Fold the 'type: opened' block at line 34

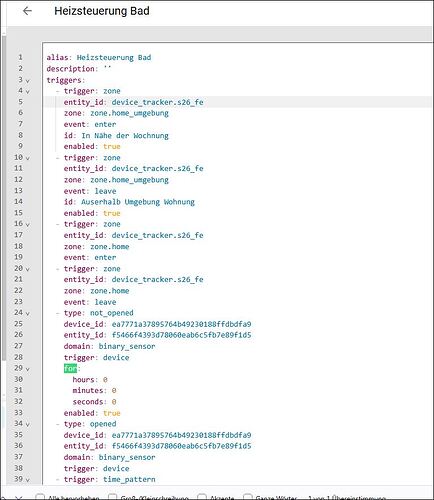click(28, 425)
